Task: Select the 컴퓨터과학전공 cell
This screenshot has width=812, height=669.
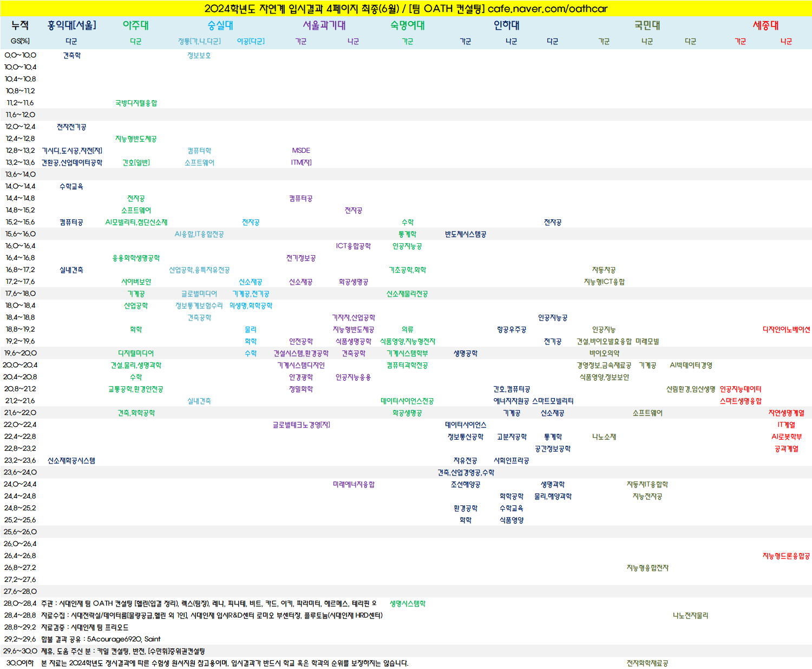Action: tap(408, 365)
